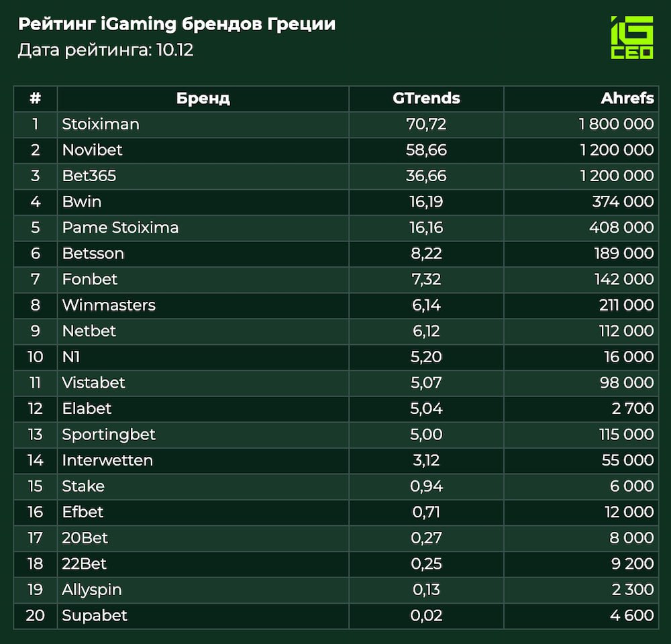Click the Бренд column header

(x=203, y=99)
